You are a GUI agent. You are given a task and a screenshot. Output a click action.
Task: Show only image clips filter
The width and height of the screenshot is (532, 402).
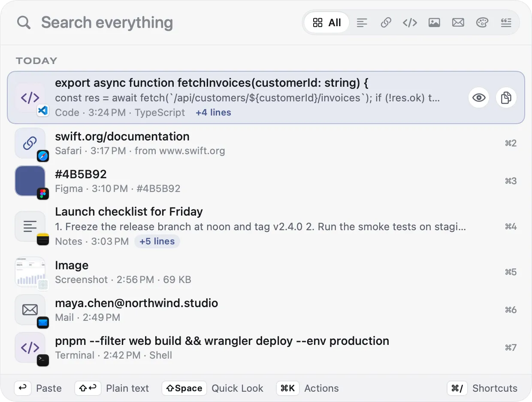click(x=434, y=22)
